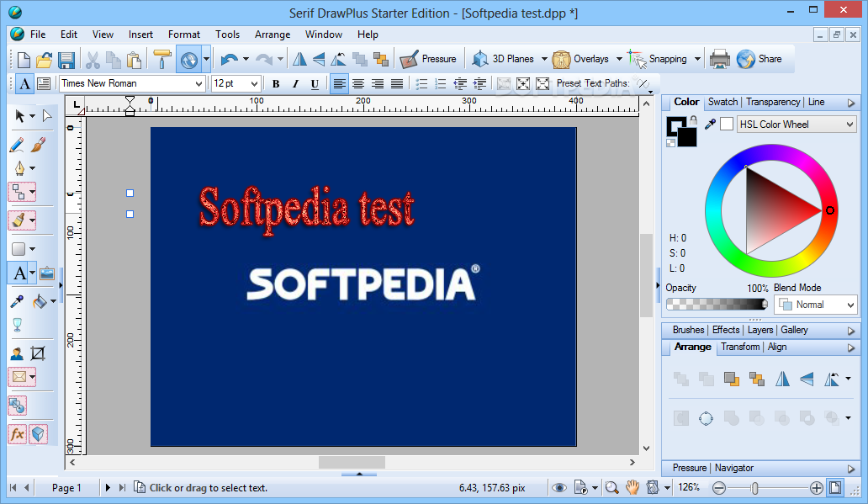This screenshot has width=868, height=504.
Task: Click the Overlays button
Action: [x=580, y=59]
